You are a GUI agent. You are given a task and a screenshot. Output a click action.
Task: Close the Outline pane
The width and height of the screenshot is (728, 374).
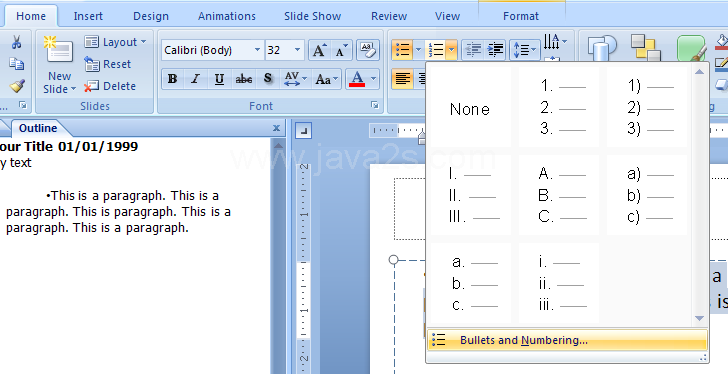(x=276, y=128)
